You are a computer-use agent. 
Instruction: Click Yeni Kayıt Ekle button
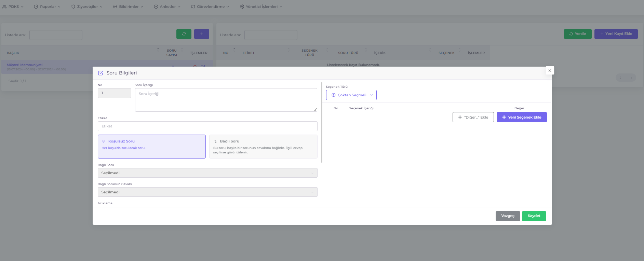point(616,34)
